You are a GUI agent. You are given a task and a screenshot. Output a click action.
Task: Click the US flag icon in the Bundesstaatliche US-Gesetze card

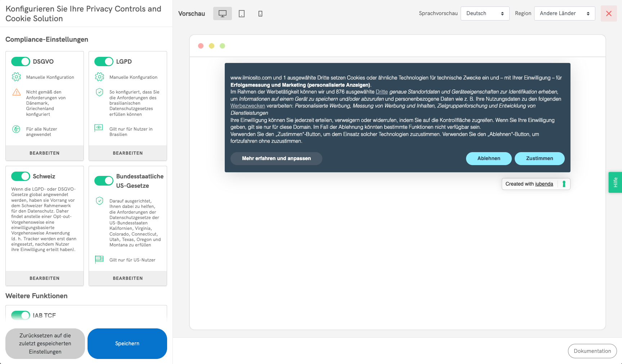tap(99, 259)
